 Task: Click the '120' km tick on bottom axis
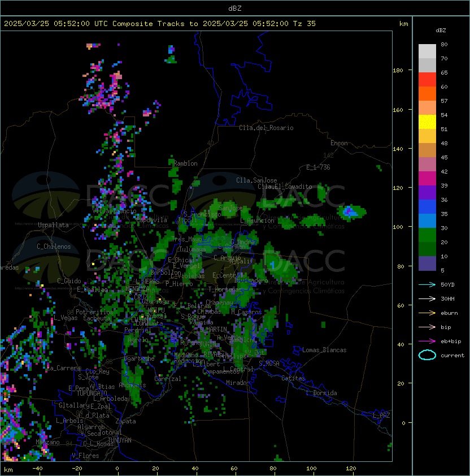pos(351,469)
